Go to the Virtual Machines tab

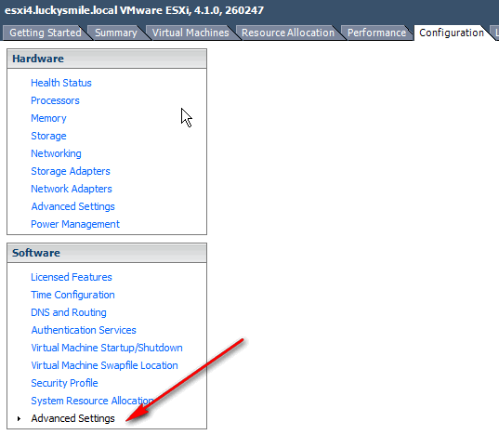pyautogui.click(x=190, y=33)
